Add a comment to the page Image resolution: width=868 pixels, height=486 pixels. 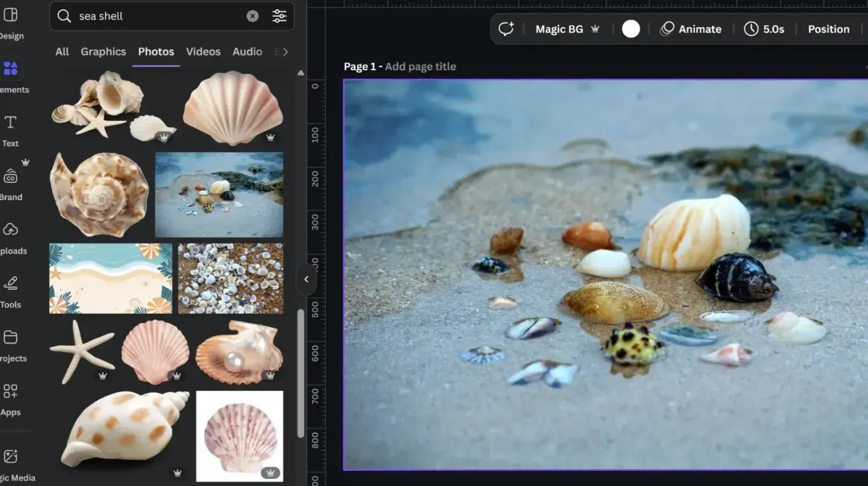tap(506, 29)
